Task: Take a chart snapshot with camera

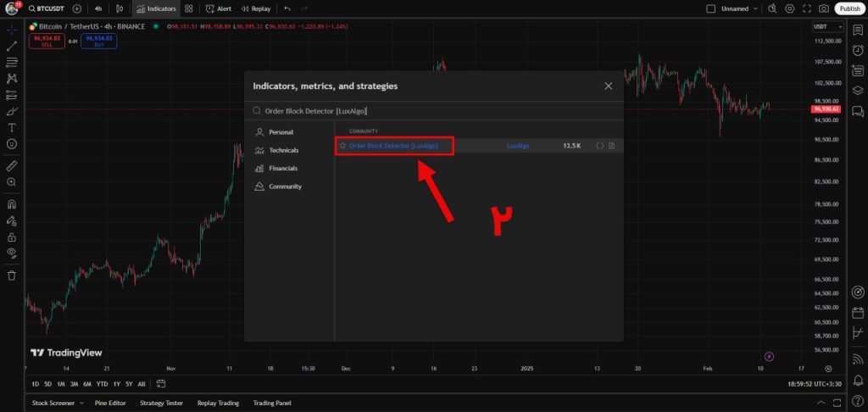Action: (824, 8)
